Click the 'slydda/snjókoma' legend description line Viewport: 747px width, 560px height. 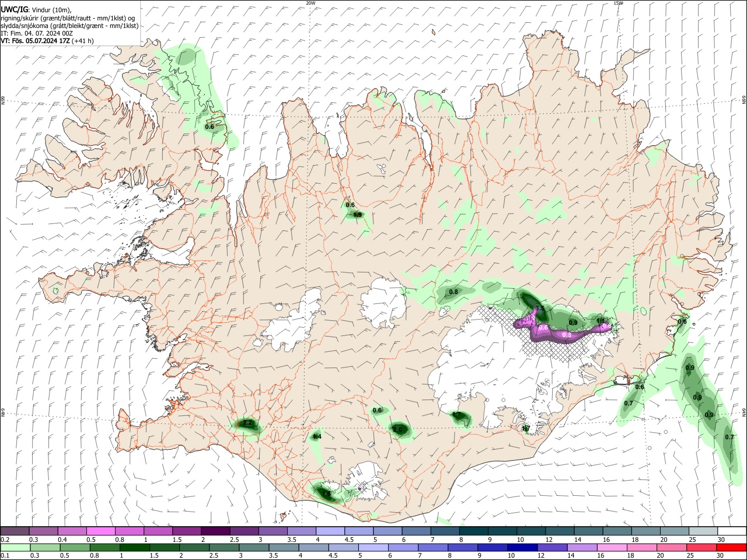click(69, 26)
